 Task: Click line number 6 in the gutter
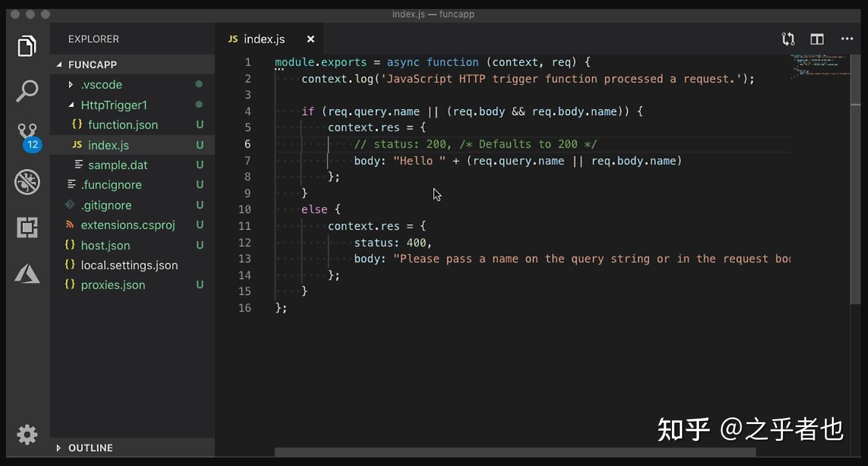coord(248,144)
